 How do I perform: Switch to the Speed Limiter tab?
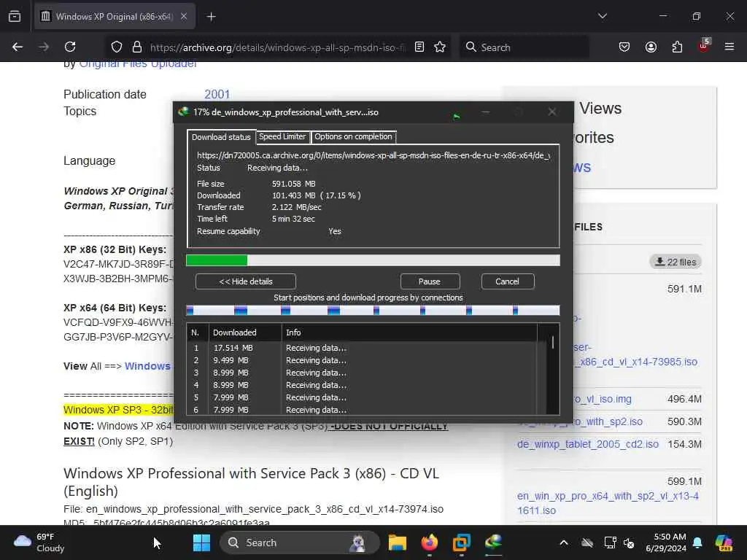pos(282,136)
